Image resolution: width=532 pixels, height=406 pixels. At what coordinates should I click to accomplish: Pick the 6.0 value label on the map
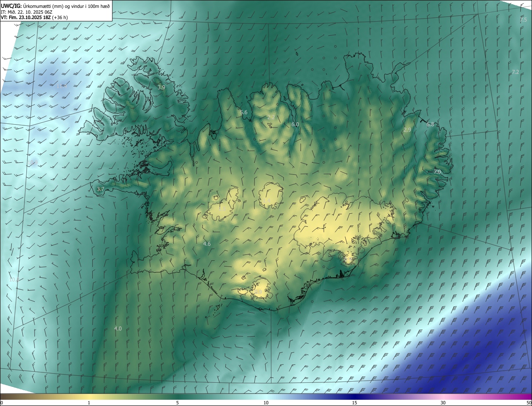(x=295, y=124)
